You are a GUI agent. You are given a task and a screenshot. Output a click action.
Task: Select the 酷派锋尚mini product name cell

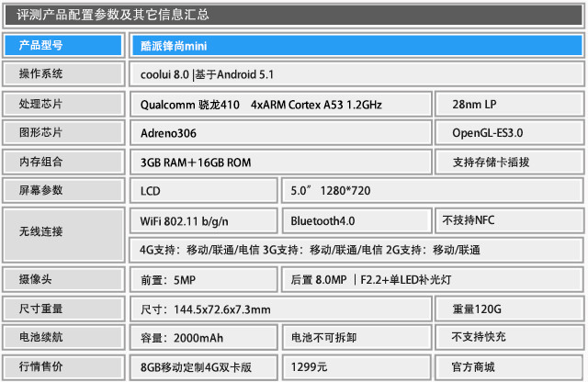click(x=356, y=45)
